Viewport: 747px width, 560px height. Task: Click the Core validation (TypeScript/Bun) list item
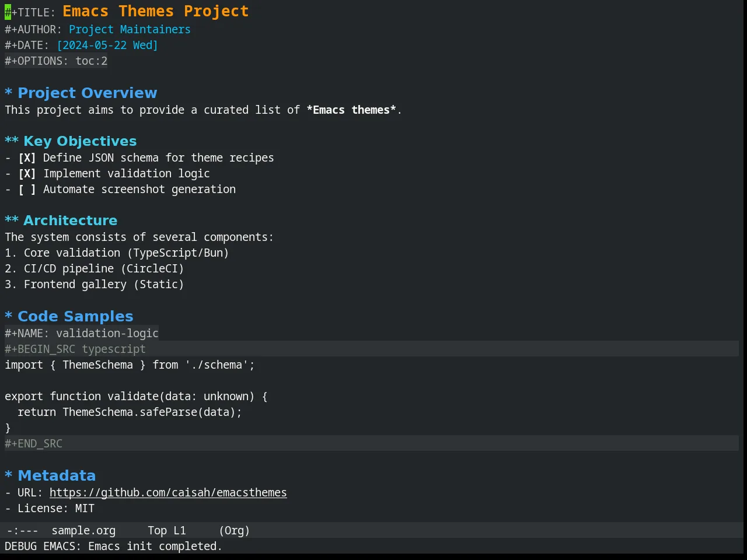tap(117, 253)
